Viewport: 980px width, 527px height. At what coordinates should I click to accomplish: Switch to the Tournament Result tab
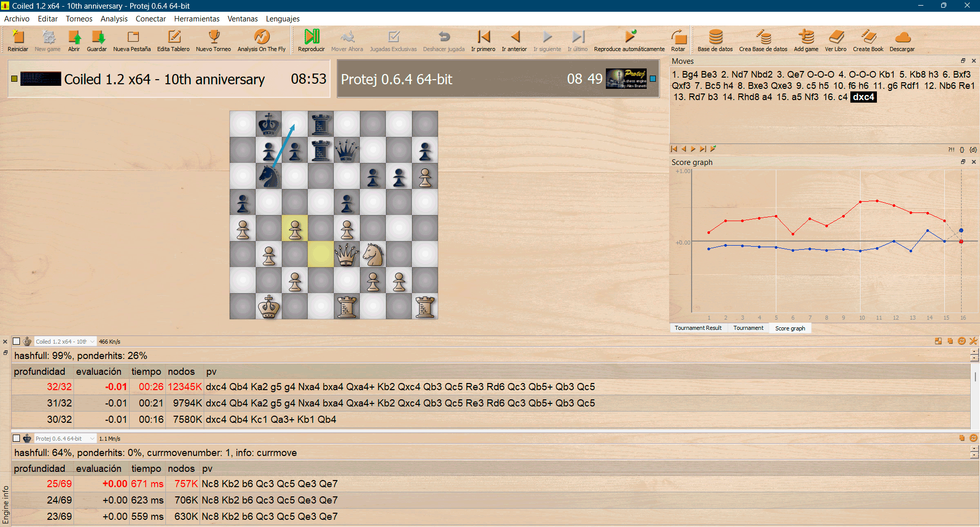click(698, 328)
